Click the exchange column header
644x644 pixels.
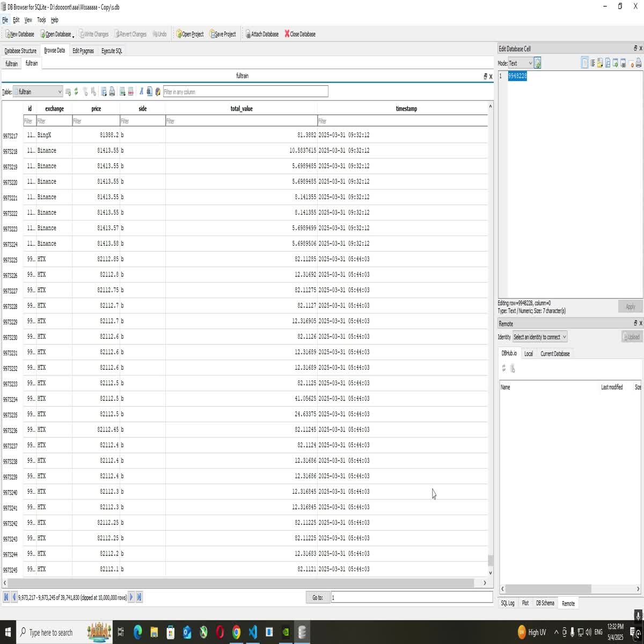pos(54,108)
